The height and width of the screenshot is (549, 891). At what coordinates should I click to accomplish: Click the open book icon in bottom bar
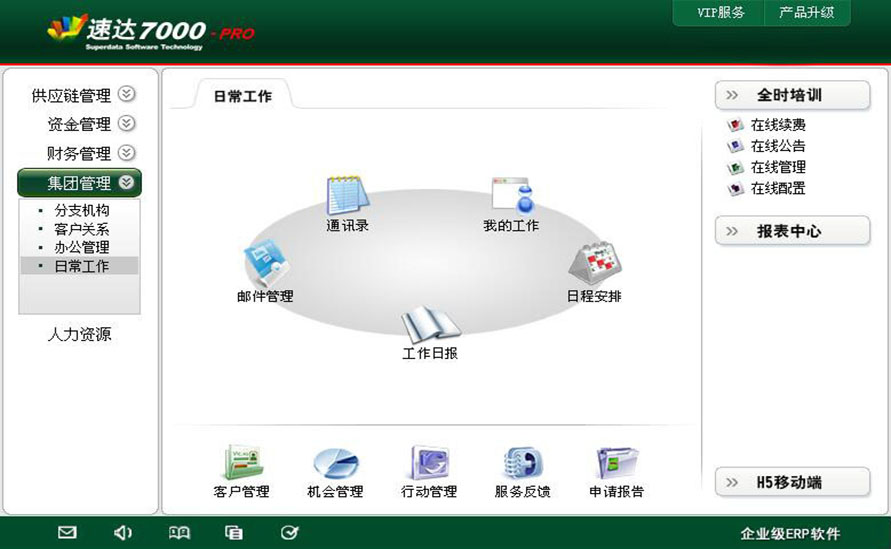click(x=179, y=533)
